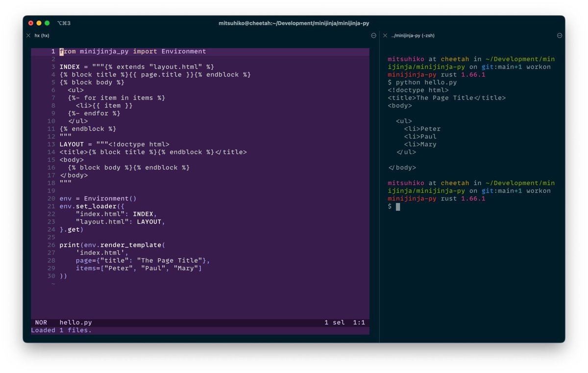
Task: Click the title block line 14 in editor
Action: pyautogui.click(x=153, y=152)
